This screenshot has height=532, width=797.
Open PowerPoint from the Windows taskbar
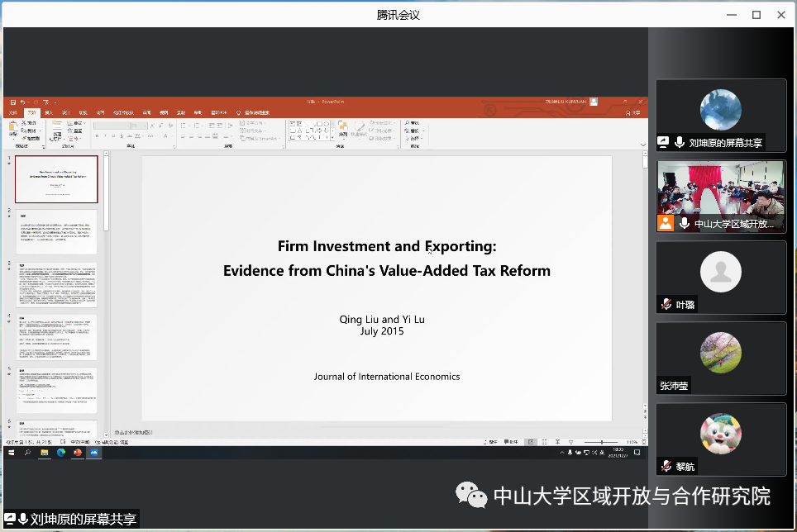point(78,453)
